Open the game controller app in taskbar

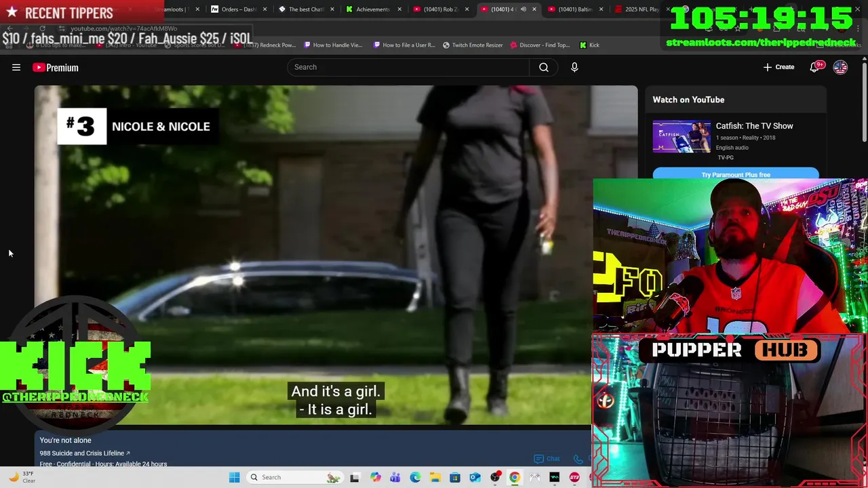click(x=534, y=477)
